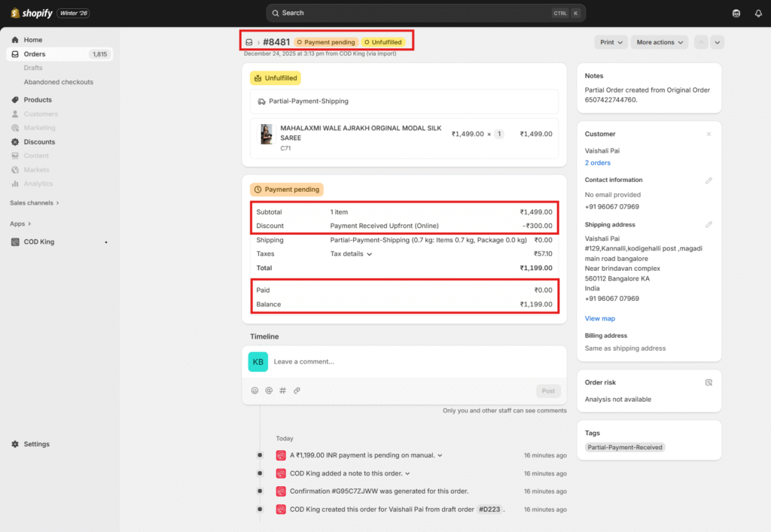Expand Sales channels in sidebar
Viewport: 771px width, 532px height.
click(35, 203)
